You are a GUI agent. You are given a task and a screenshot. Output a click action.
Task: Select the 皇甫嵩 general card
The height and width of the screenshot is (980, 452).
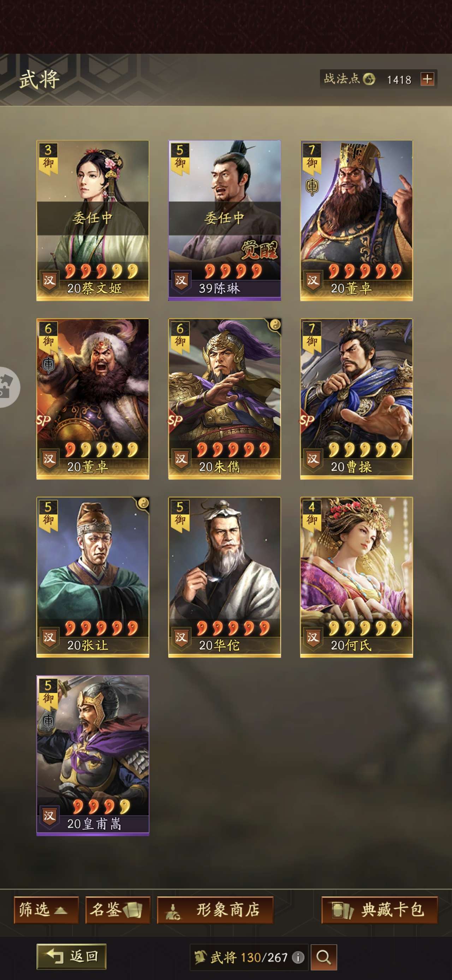click(93, 756)
